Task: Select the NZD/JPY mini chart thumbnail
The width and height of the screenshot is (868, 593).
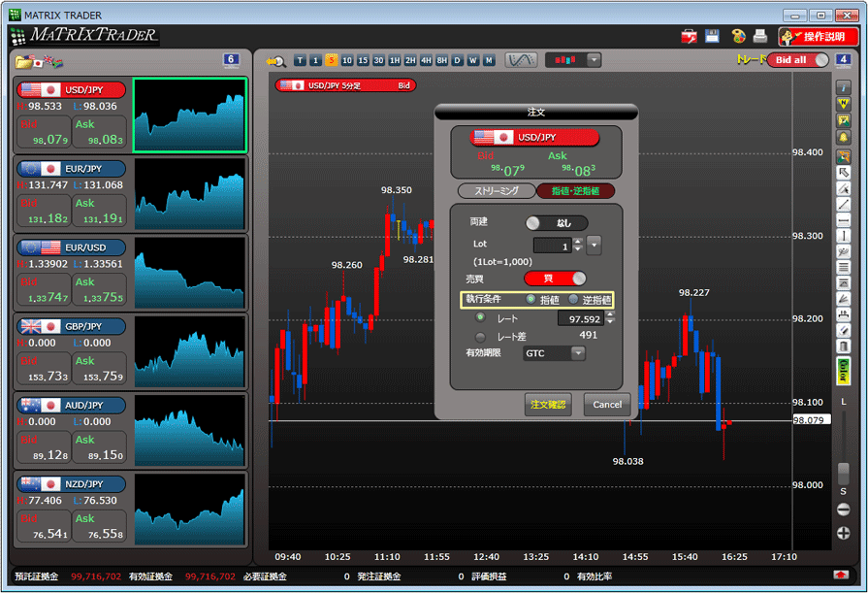Action: [189, 509]
